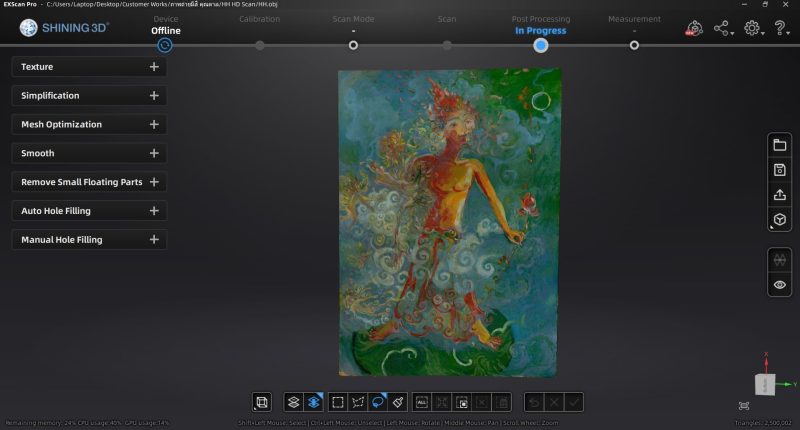
Task: Click the Texture label
Action: pyautogui.click(x=37, y=67)
